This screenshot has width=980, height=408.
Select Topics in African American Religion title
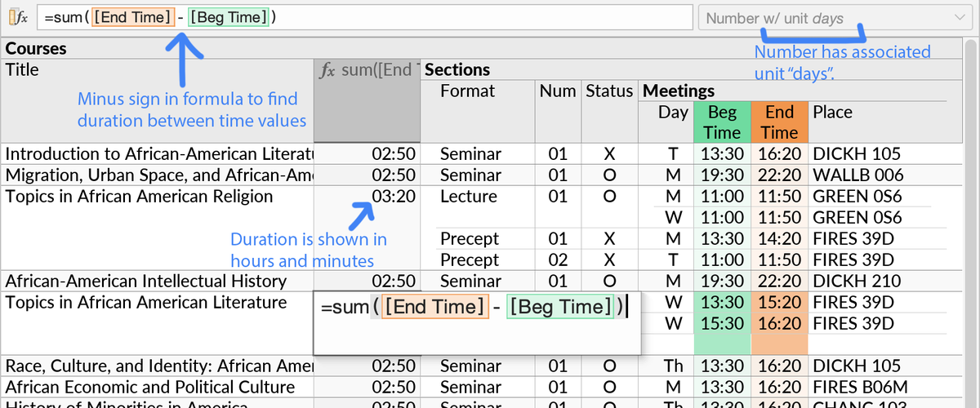pyautogui.click(x=139, y=196)
